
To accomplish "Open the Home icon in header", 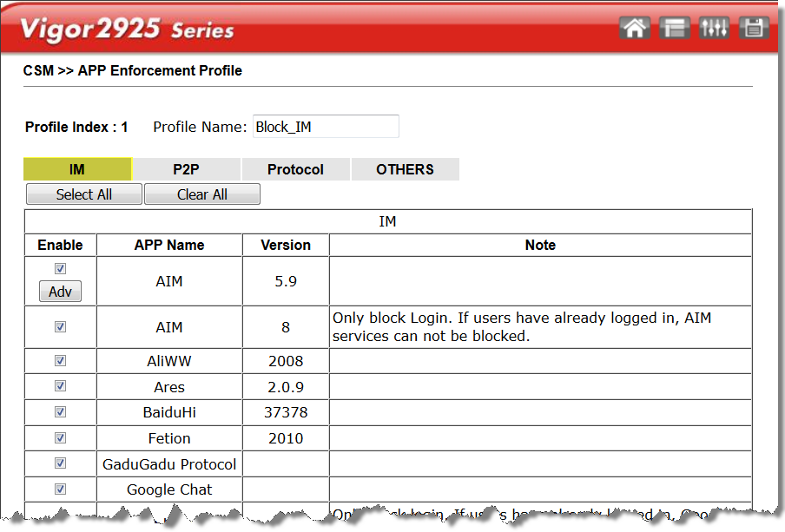I will pos(634,28).
